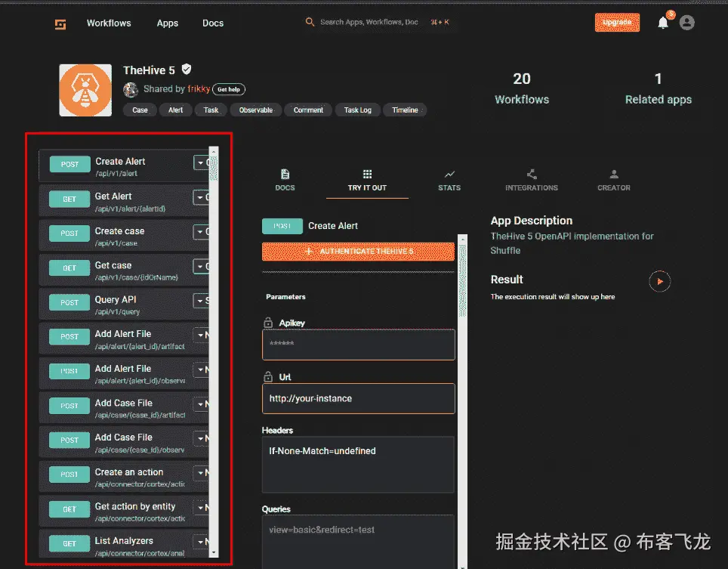The width and height of the screenshot is (728, 569).
Task: Click the Queries text area
Action: (358, 541)
